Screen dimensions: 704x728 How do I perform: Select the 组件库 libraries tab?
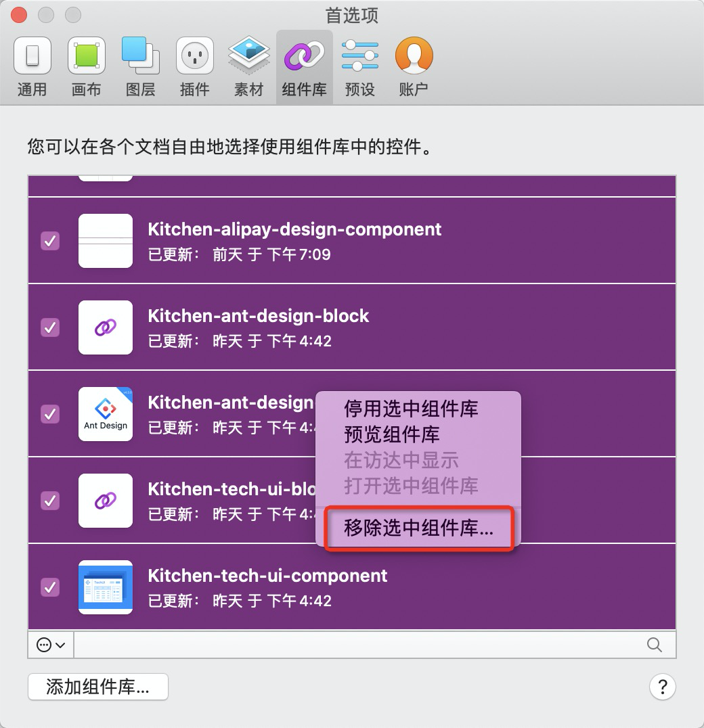(304, 68)
